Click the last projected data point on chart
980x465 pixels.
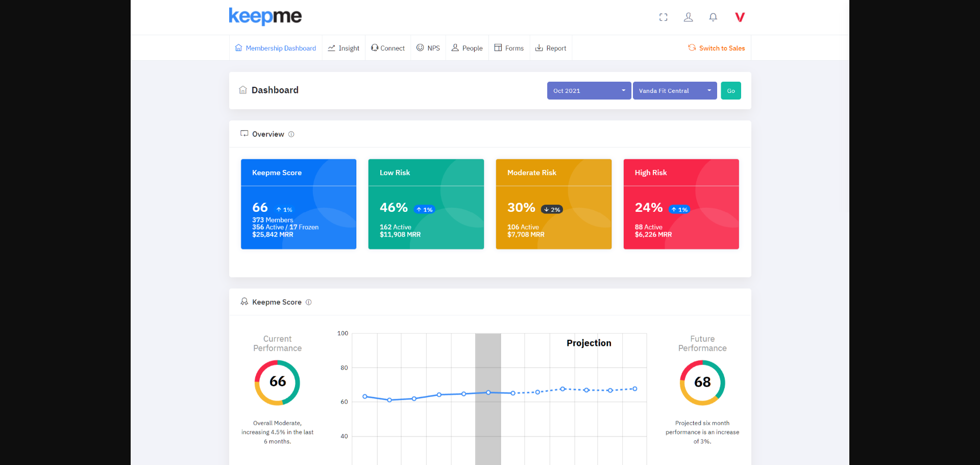point(634,389)
